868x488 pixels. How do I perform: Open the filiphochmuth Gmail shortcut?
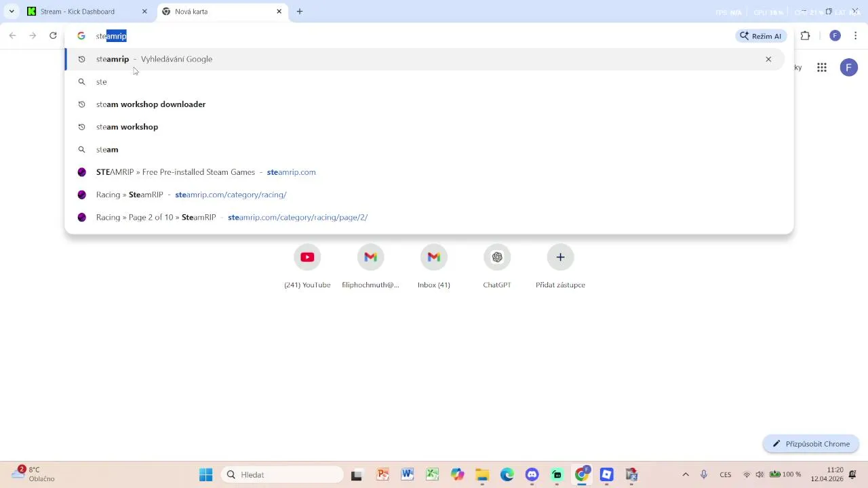(370, 266)
